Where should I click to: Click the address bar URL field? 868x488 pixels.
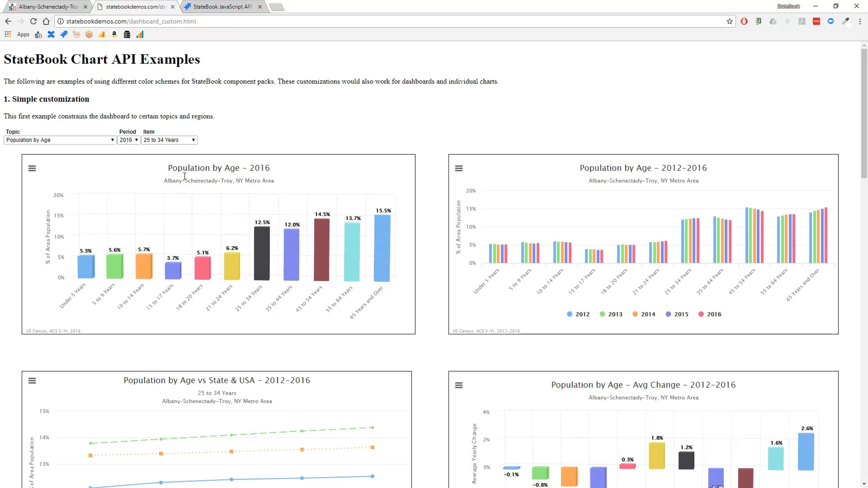pos(394,21)
